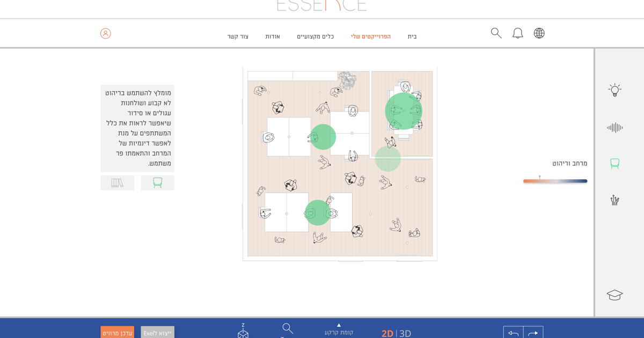Open the technology circuit sidebar icon
The width and height of the screenshot is (644, 338).
coord(614,200)
